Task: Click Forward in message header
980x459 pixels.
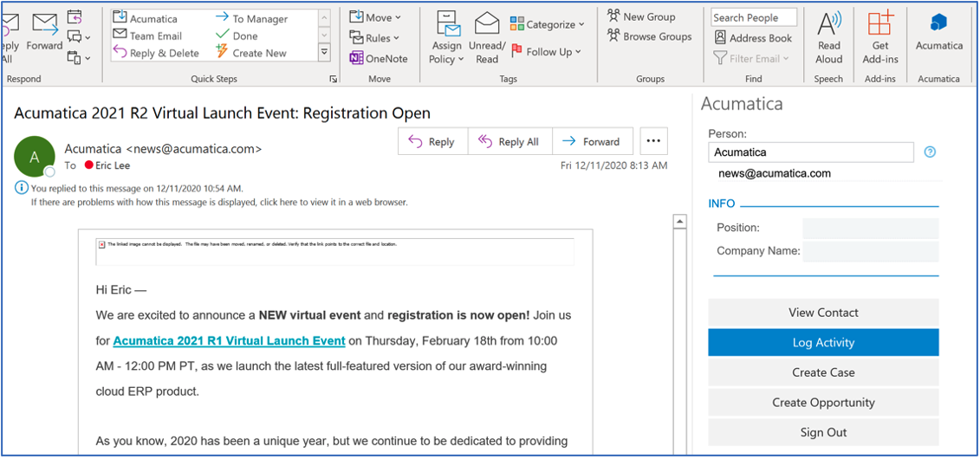Action: point(592,142)
